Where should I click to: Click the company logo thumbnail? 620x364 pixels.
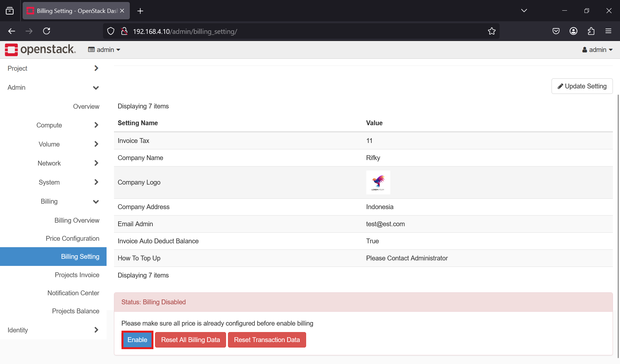378,182
